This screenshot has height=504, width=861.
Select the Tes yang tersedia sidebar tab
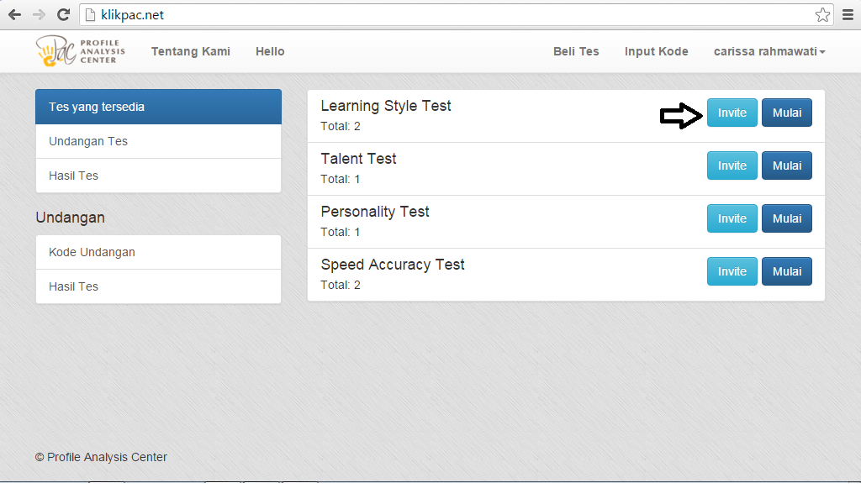(158, 107)
